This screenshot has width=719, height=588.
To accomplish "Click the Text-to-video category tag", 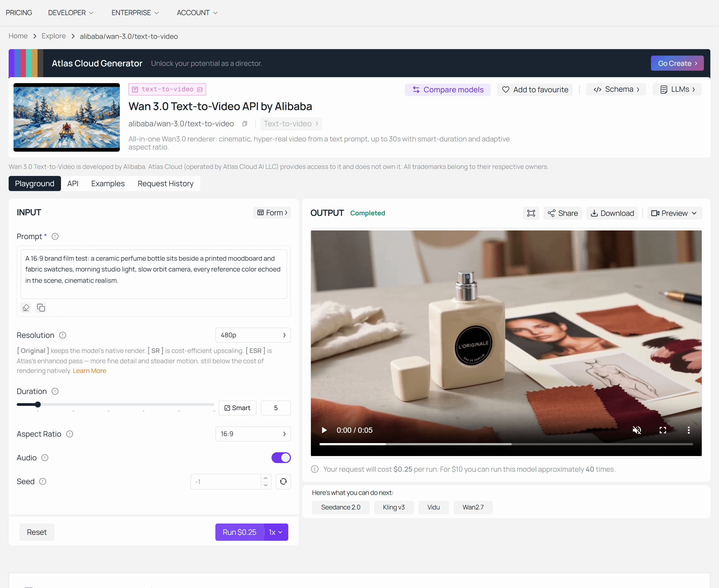I will [x=291, y=124].
